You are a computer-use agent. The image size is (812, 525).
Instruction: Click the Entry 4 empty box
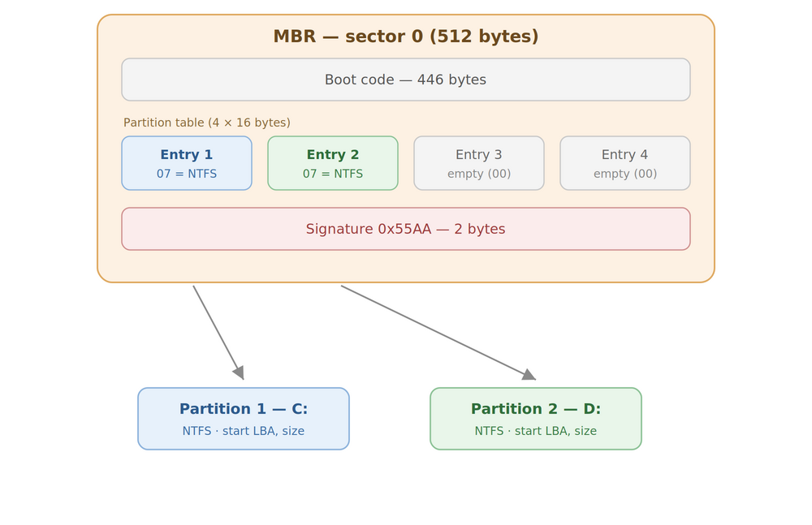tap(624, 163)
